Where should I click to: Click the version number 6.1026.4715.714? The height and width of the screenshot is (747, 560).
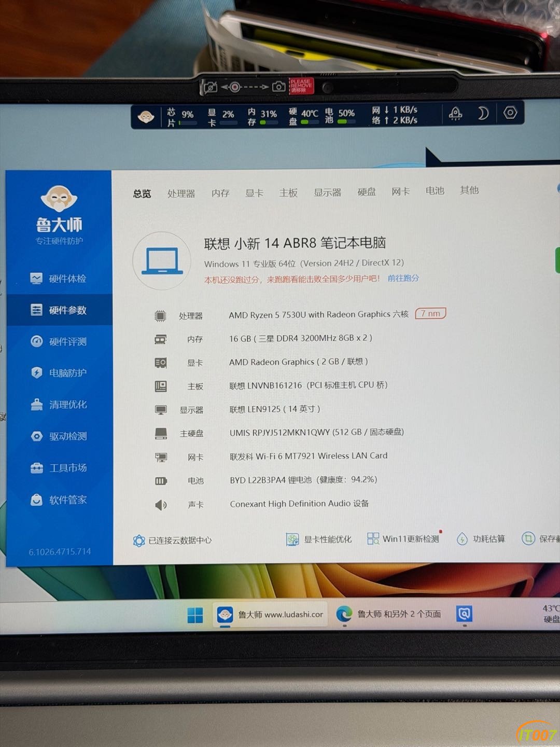click(x=60, y=551)
